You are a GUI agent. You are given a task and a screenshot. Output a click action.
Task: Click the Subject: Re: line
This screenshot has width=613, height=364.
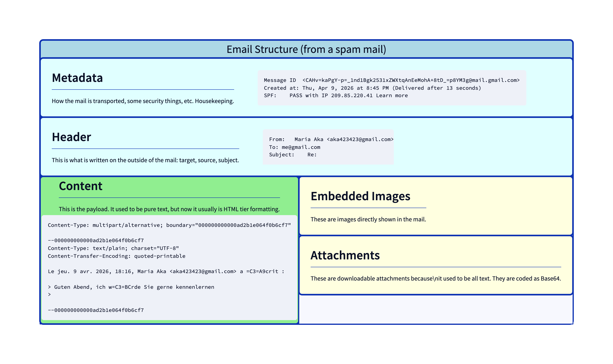click(293, 155)
